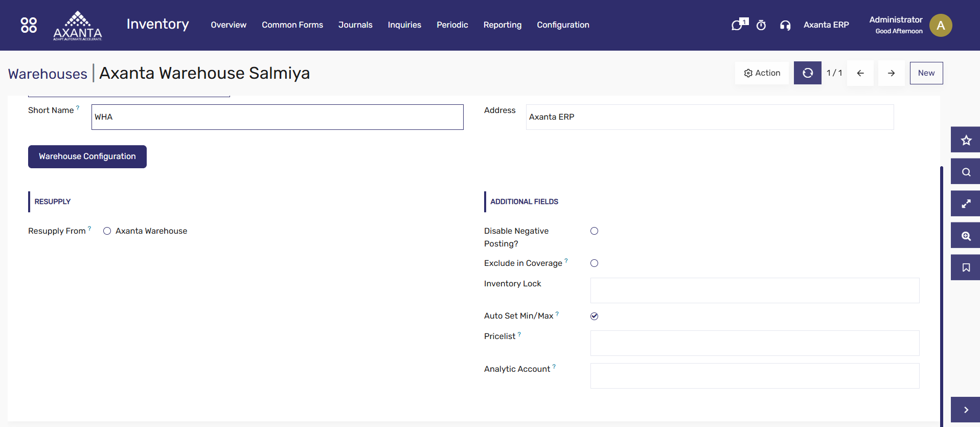The height and width of the screenshot is (427, 980).
Task: Open the timer stopwatch icon
Action: pos(761,25)
